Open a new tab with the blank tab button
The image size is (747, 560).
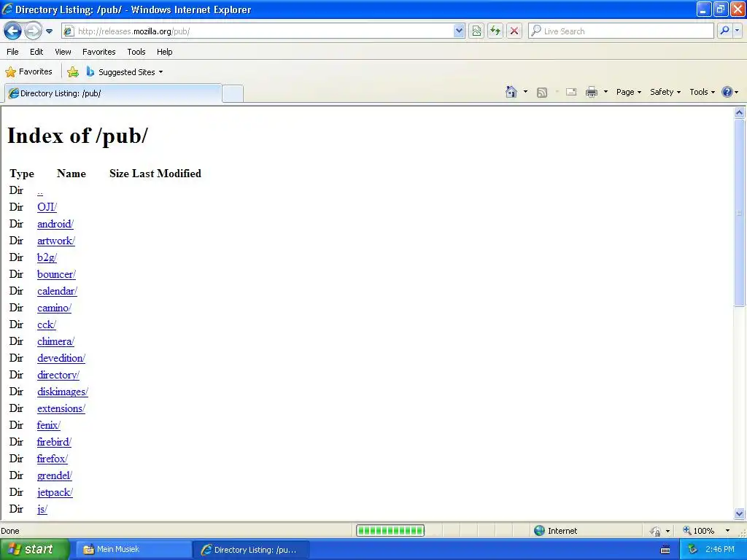pyautogui.click(x=233, y=93)
